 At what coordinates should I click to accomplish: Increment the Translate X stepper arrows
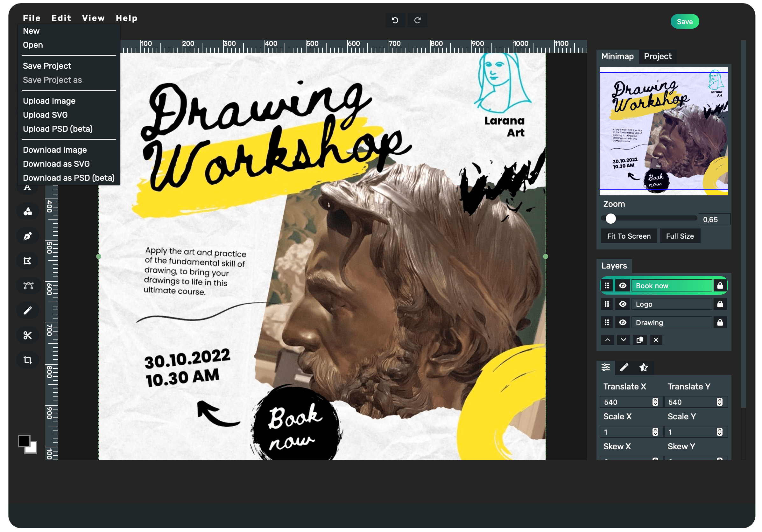click(655, 400)
